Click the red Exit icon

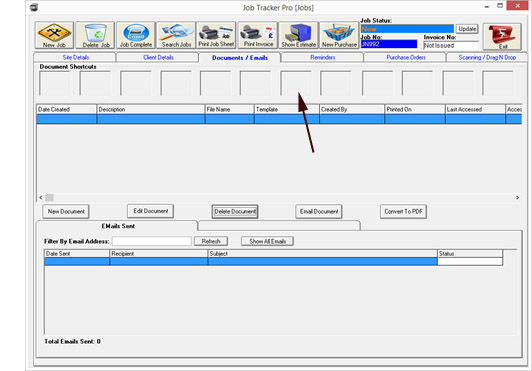pyautogui.click(x=502, y=37)
